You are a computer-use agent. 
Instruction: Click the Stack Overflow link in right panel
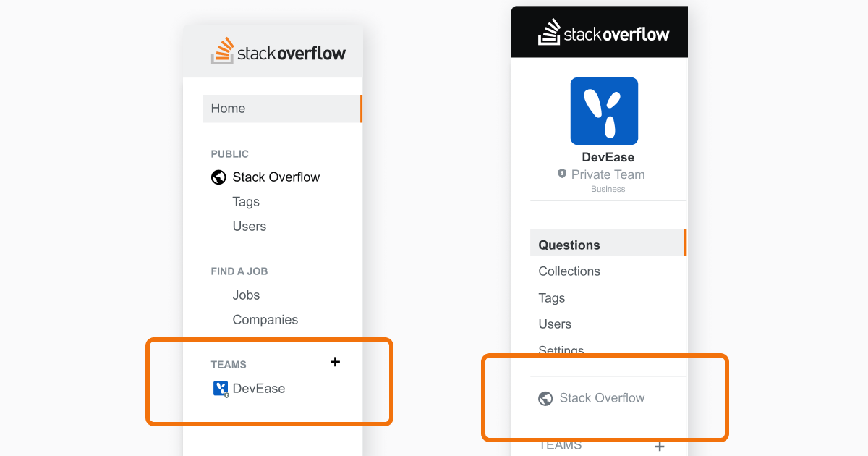click(602, 398)
